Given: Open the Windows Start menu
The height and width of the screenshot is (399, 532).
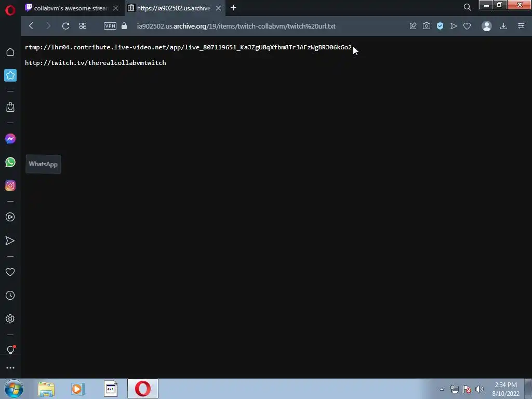Looking at the screenshot, I should 14,389.
